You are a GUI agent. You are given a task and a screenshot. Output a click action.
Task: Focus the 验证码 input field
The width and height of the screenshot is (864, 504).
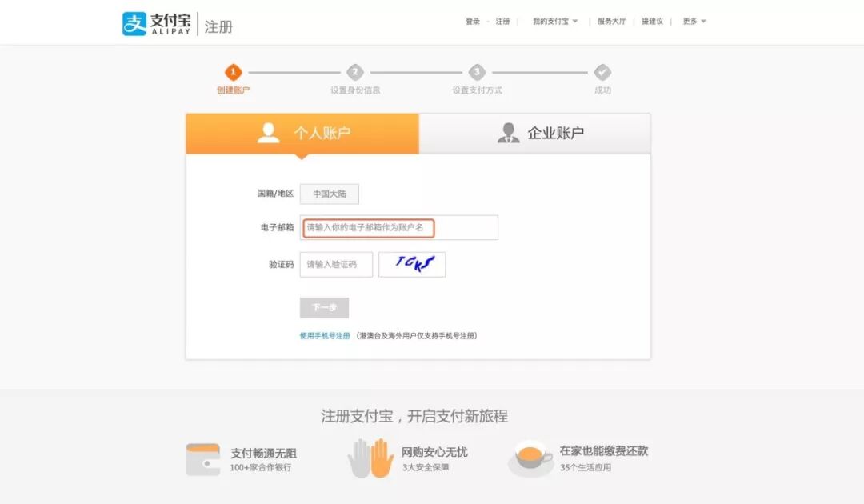tap(336, 264)
